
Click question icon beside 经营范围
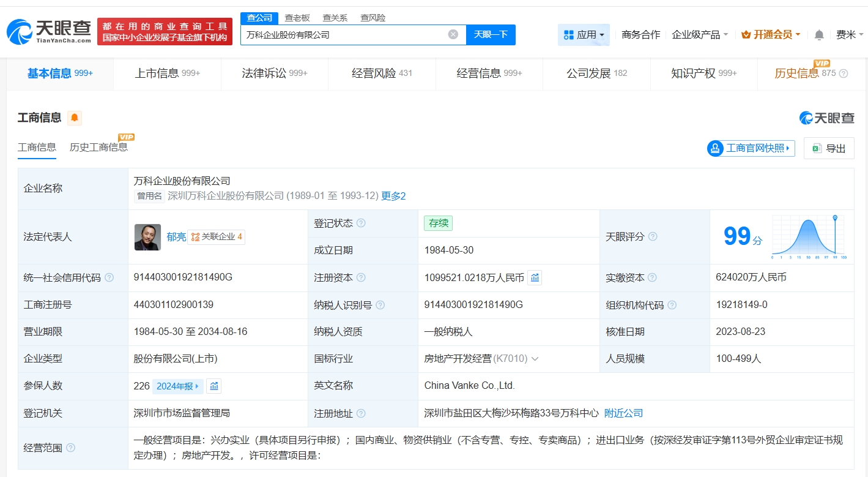[70, 448]
